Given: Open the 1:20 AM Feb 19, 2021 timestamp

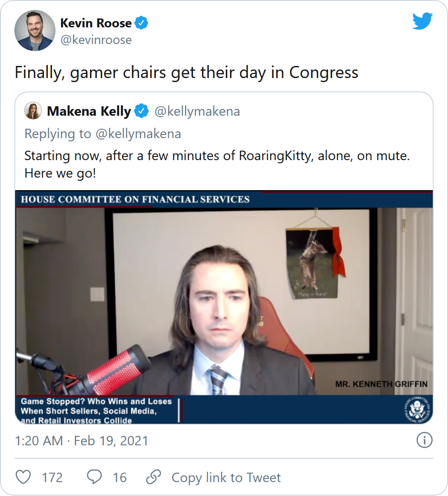Looking at the screenshot, I should pyautogui.click(x=82, y=441).
